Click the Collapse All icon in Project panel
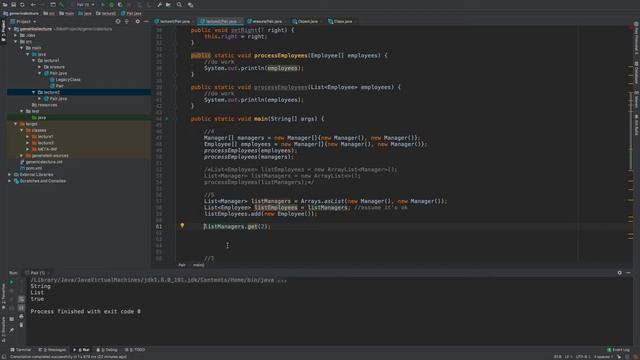This screenshot has height=360, width=640. (x=127, y=21)
